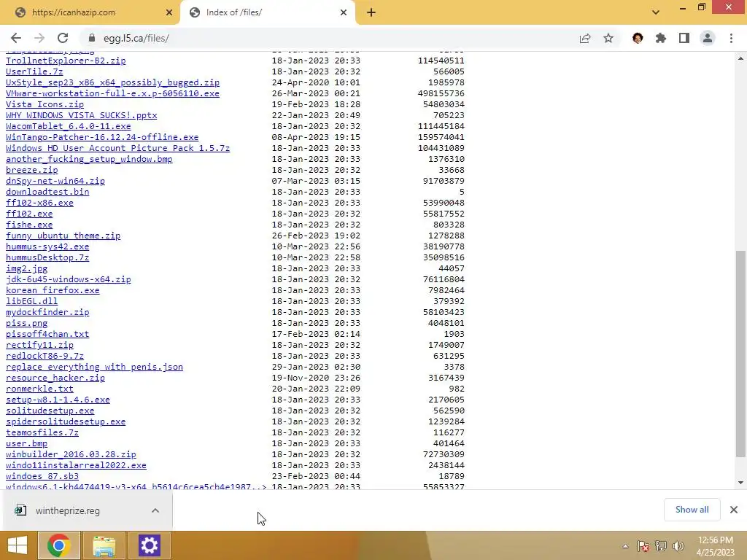This screenshot has width=747, height=560.
Task: Open the tab search dropdown chevron
Action: (x=656, y=12)
